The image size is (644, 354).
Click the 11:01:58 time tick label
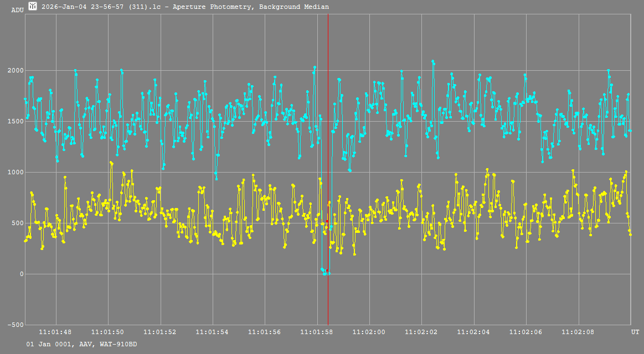point(317,332)
